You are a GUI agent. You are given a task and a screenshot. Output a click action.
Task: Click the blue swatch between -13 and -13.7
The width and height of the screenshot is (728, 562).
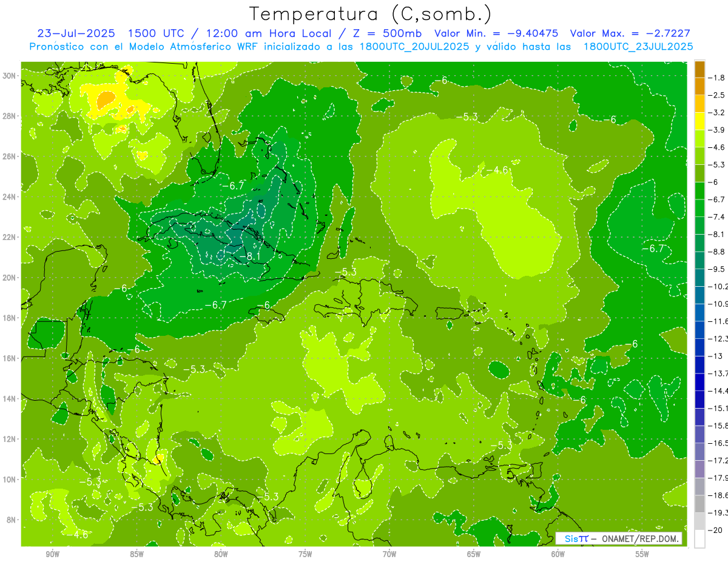pos(699,365)
